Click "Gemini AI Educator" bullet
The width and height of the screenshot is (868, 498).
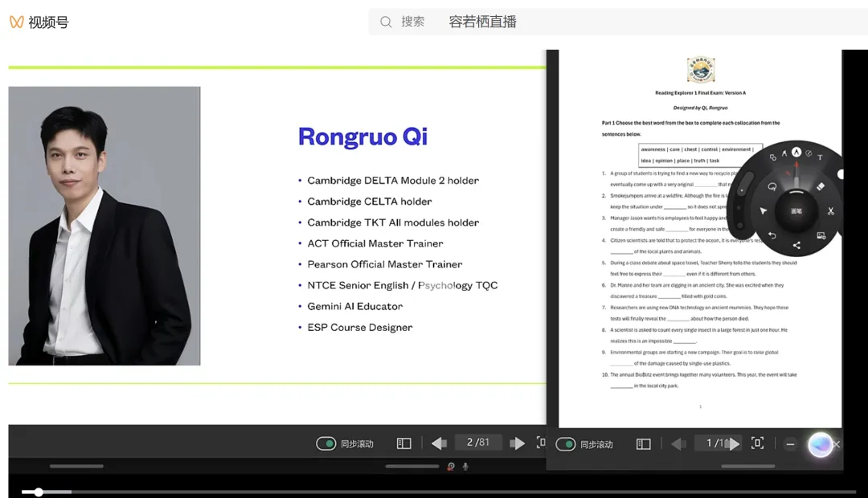click(355, 307)
